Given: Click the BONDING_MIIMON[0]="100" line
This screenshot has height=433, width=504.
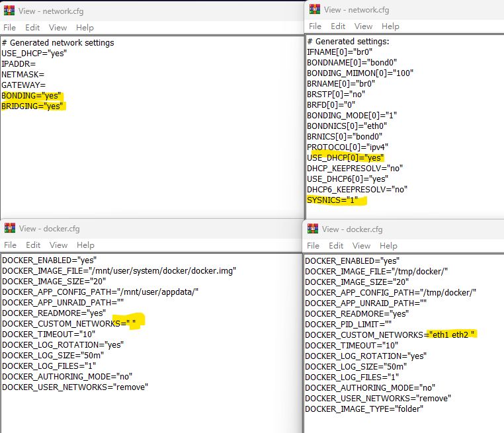Looking at the screenshot, I should (x=360, y=73).
